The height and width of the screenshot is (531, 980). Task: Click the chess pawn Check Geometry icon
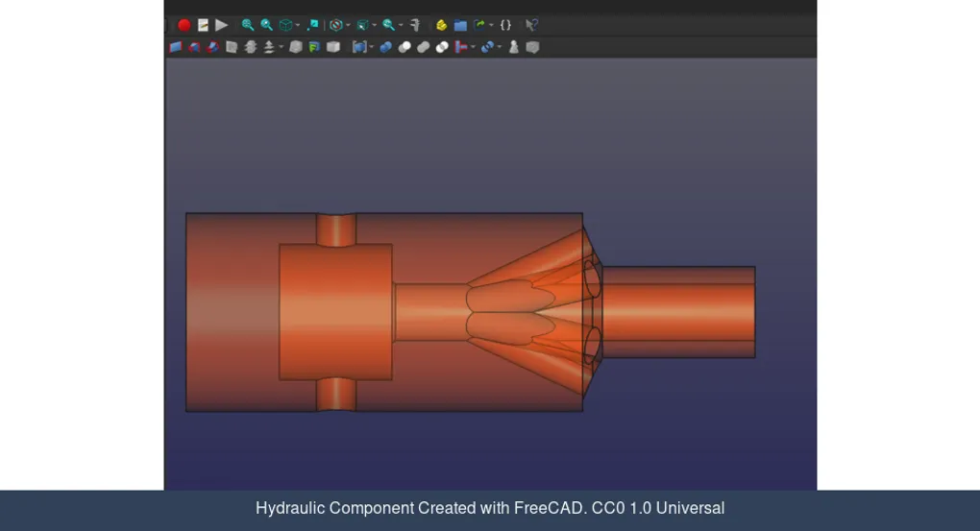pyautogui.click(x=514, y=47)
